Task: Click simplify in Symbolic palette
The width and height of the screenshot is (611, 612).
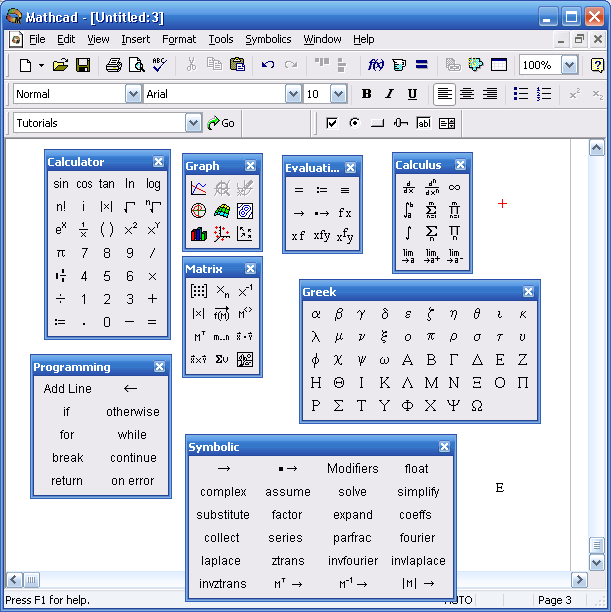Action: [418, 492]
